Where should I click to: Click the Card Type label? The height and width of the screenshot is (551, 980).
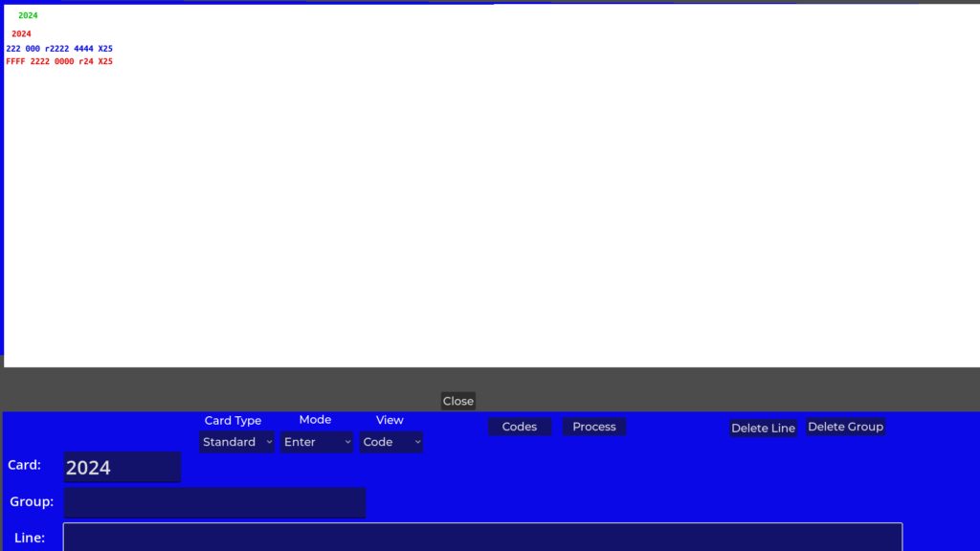point(233,421)
